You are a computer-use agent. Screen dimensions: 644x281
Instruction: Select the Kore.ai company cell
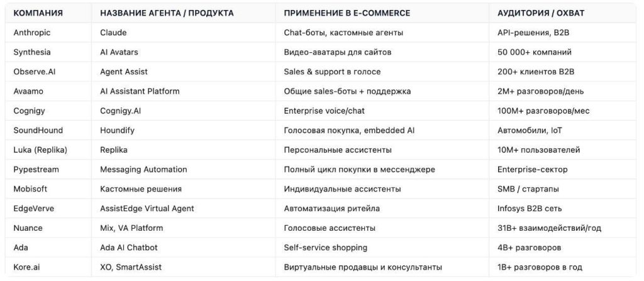pos(29,267)
